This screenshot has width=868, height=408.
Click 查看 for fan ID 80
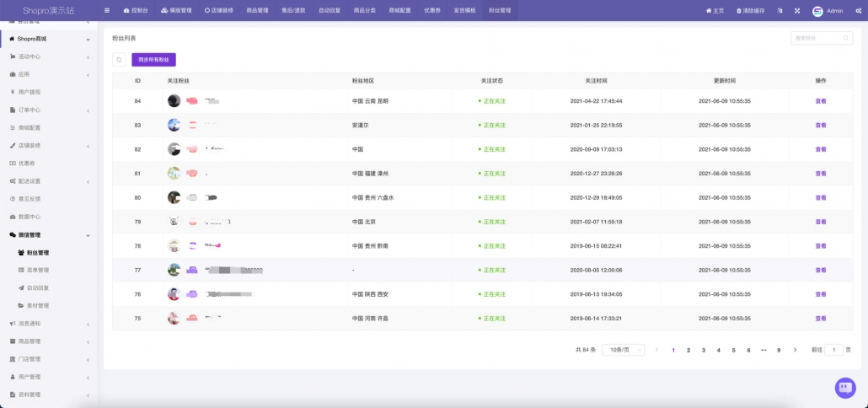pyautogui.click(x=821, y=197)
